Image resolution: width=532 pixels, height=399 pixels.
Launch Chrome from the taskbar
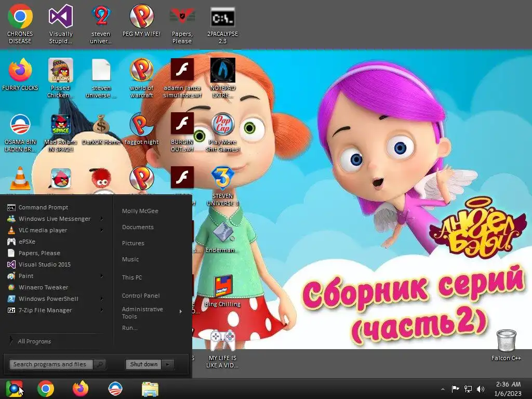click(x=46, y=389)
